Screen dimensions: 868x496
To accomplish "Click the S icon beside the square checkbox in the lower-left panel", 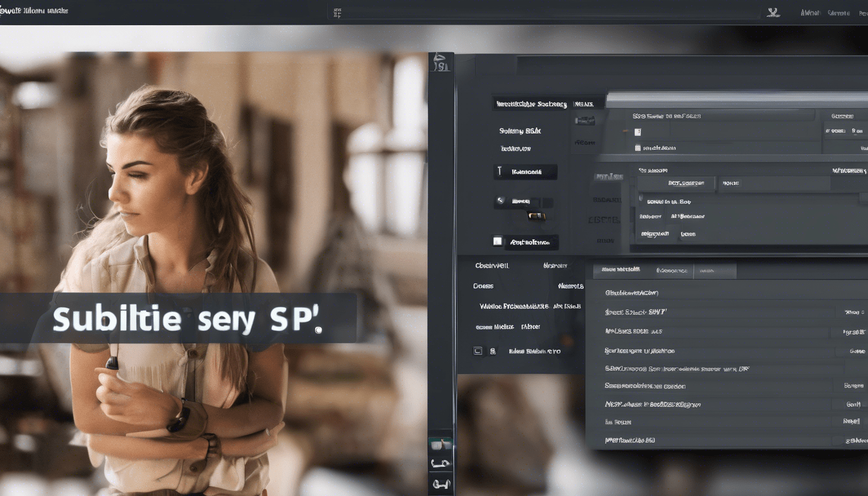I will click(492, 351).
